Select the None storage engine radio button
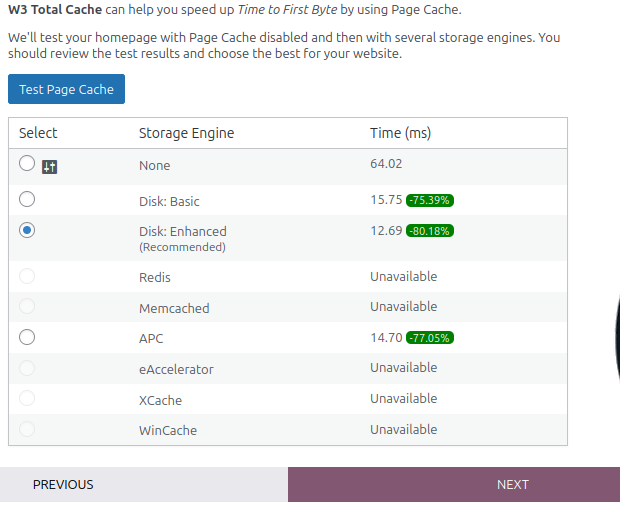 [x=27, y=163]
